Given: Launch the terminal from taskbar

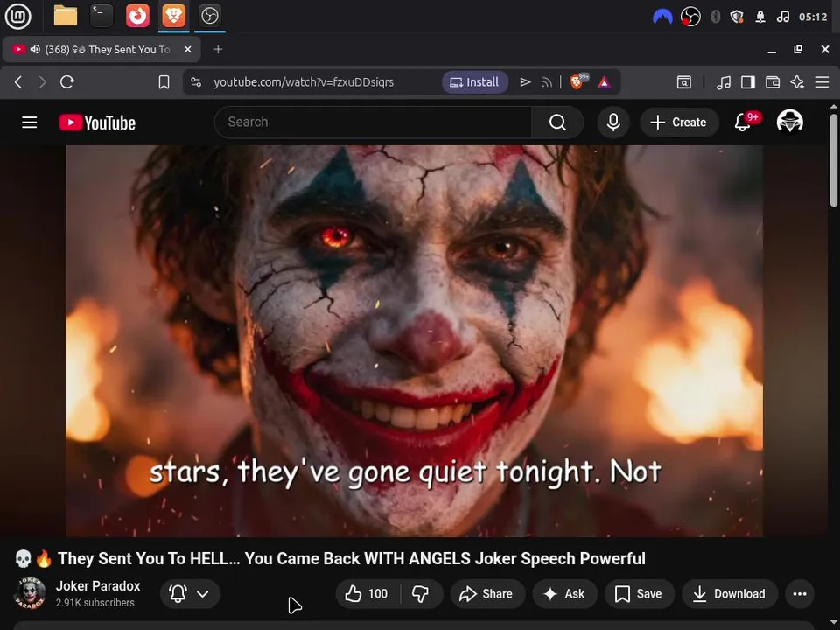Looking at the screenshot, I should pos(101,16).
